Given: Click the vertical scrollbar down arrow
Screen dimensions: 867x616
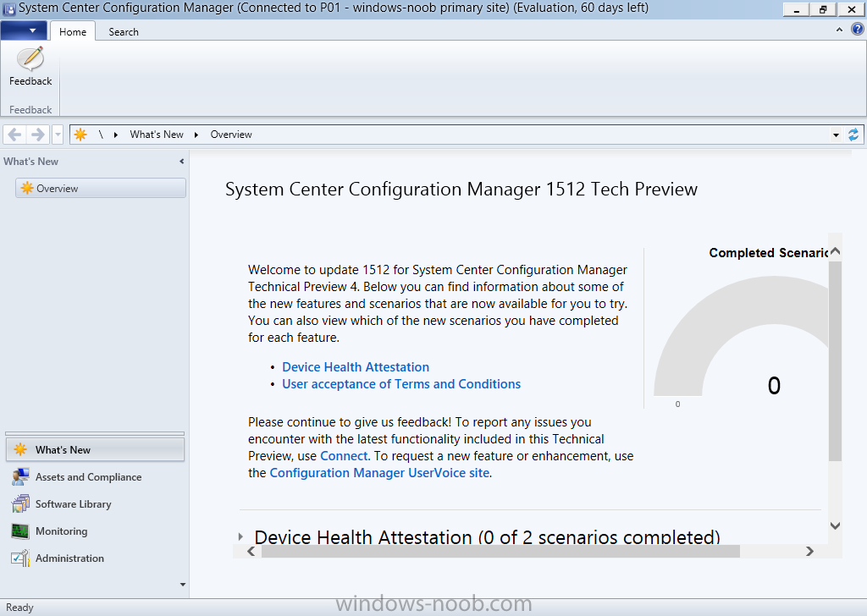Looking at the screenshot, I should point(835,526).
